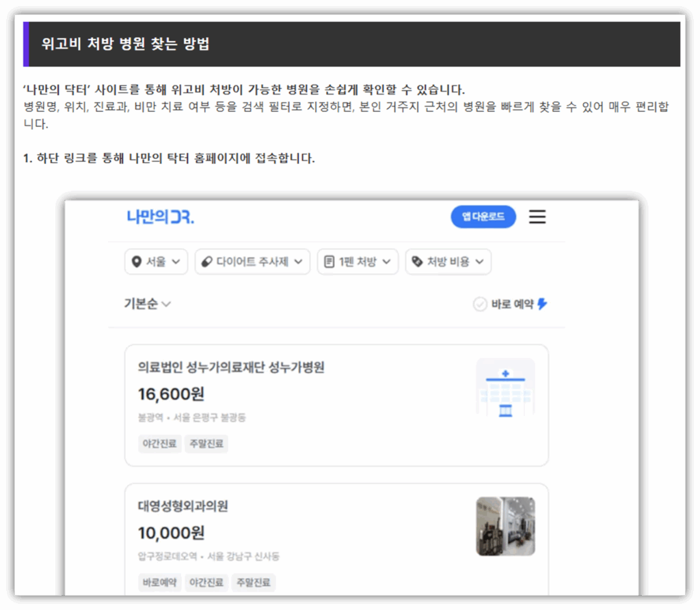
Task: Click the 야간진료 tag on the 대영성형외과의원 card
Action: point(206,582)
